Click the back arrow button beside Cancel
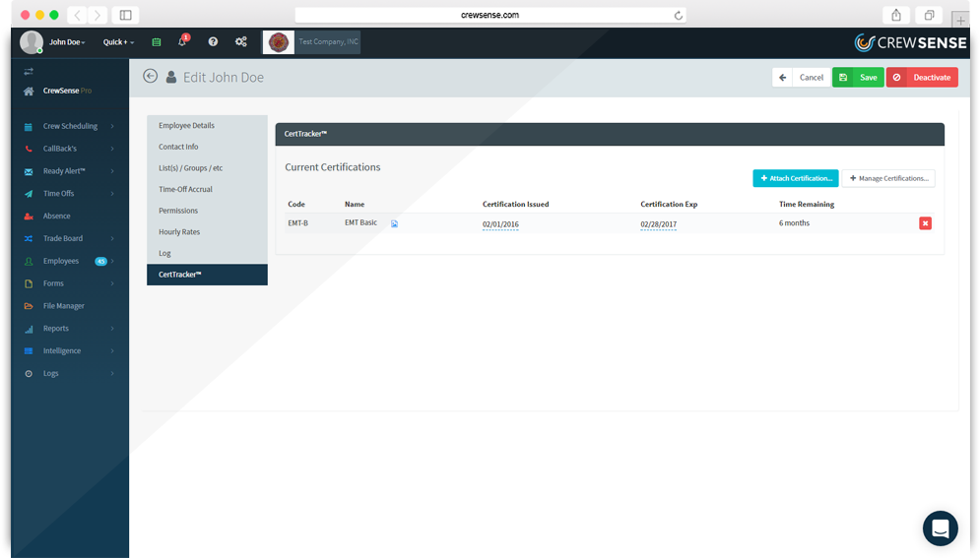 pyautogui.click(x=782, y=78)
